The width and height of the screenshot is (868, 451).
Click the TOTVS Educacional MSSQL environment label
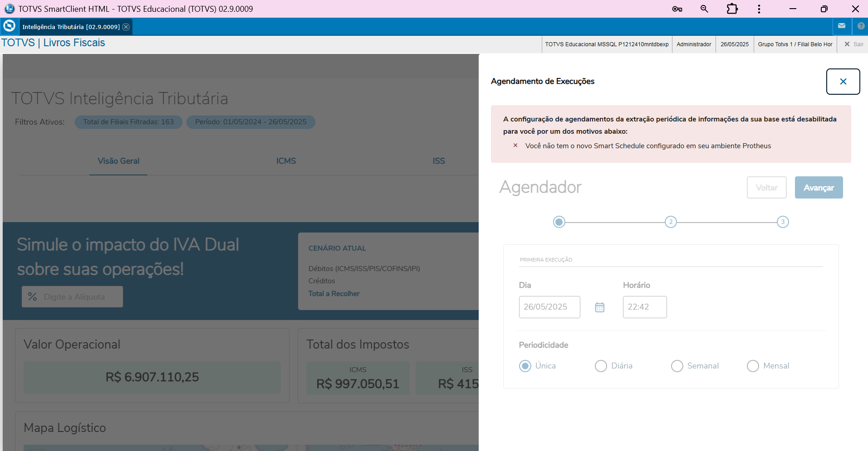607,44
